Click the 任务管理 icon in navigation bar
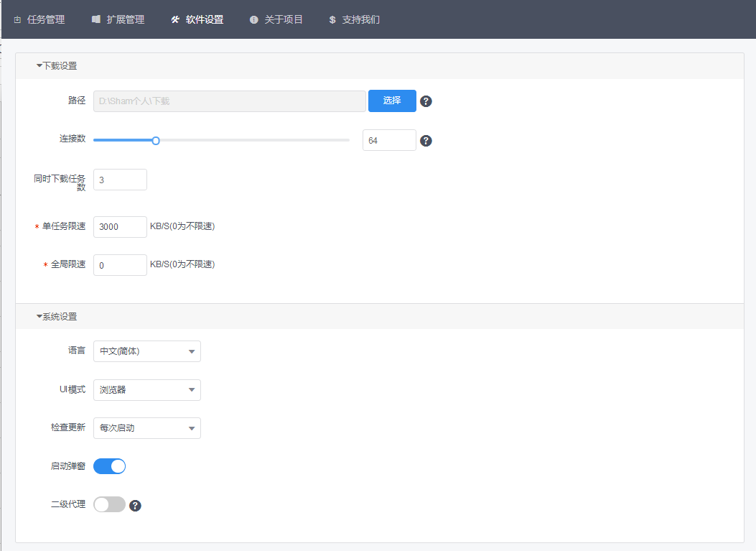Image resolution: width=756 pixels, height=551 pixels. coord(17,20)
